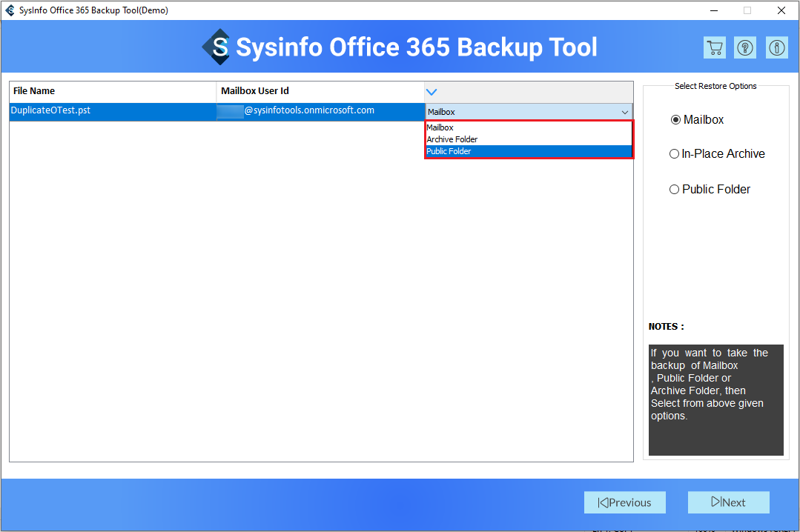This screenshot has width=800, height=532.
Task: Select the Mailbox radio button
Action: click(x=675, y=120)
